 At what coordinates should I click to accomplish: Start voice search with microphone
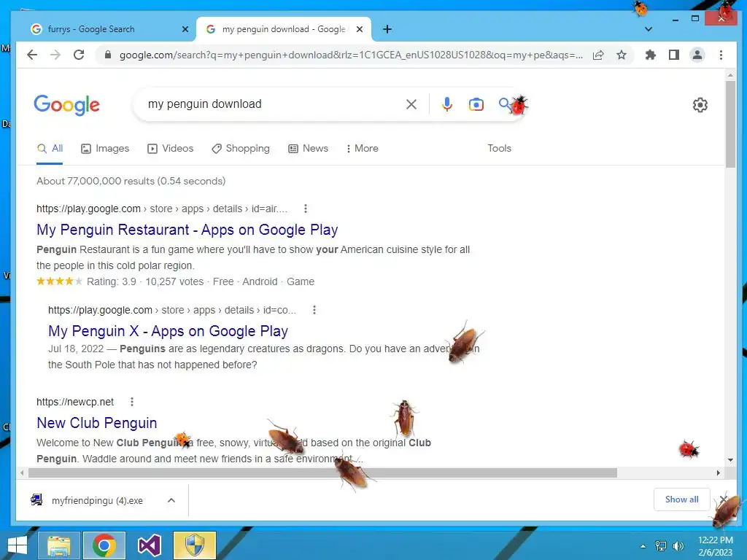pos(447,104)
